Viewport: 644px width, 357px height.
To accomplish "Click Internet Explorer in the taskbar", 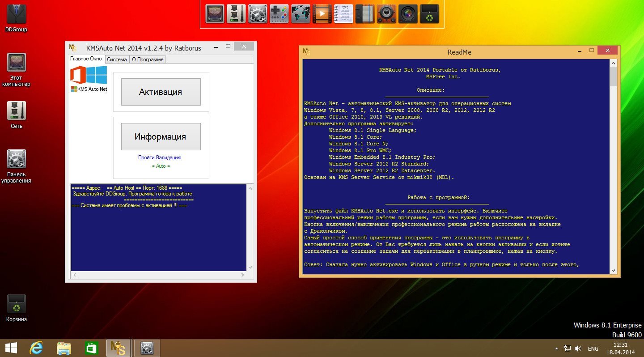I will (36, 348).
